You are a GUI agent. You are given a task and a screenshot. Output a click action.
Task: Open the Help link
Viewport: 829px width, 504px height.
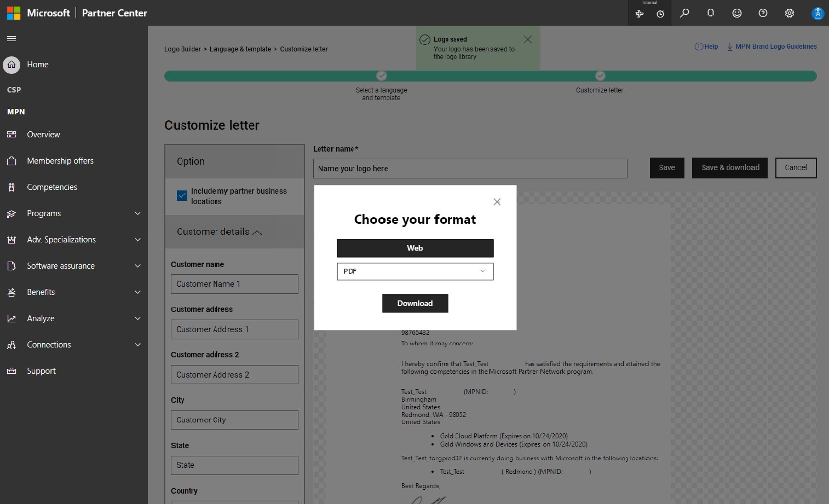coord(706,47)
